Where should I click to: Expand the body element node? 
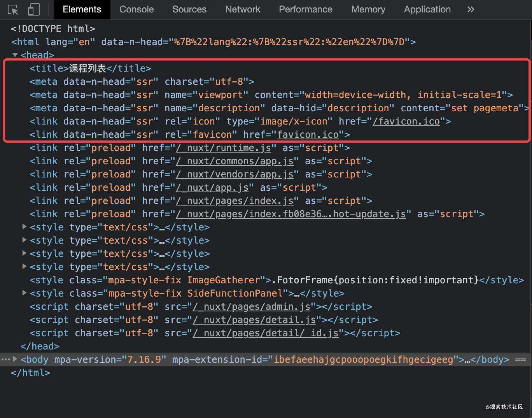[15, 359]
